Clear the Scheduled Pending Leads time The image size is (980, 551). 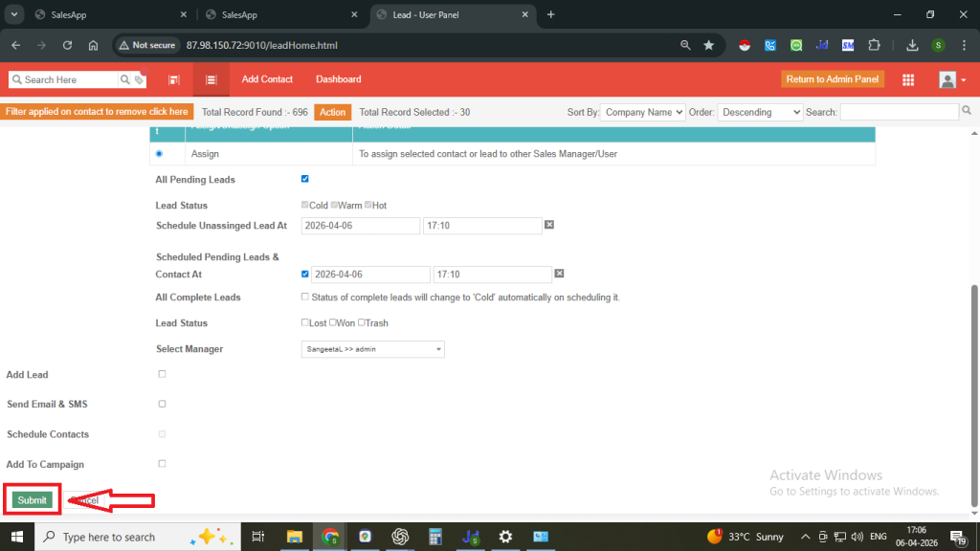pyautogui.click(x=559, y=274)
